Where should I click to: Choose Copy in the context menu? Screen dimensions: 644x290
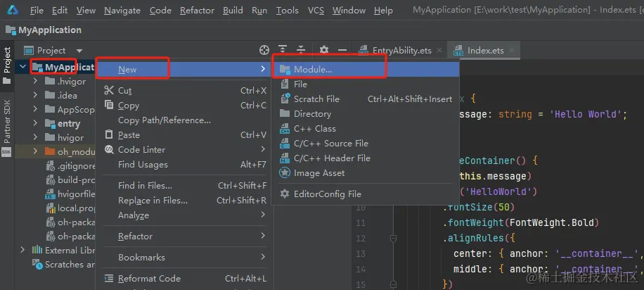click(183, 106)
